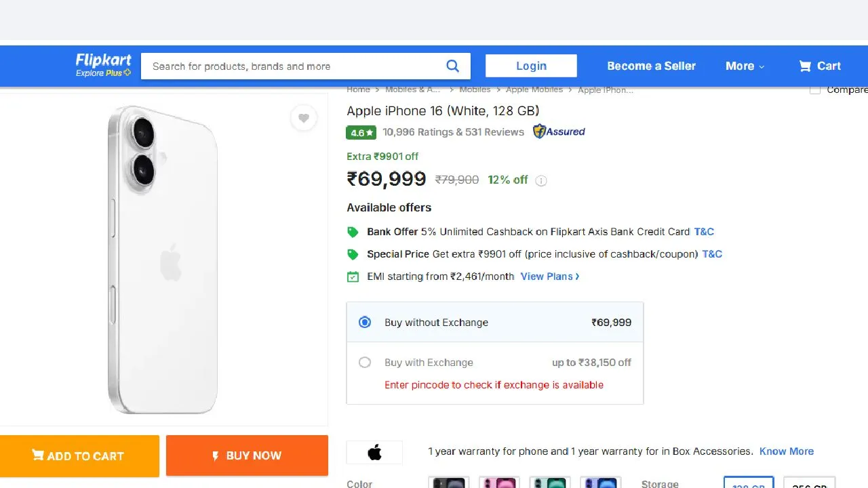
Task: Click the search magnifier icon
Action: click(x=452, y=66)
